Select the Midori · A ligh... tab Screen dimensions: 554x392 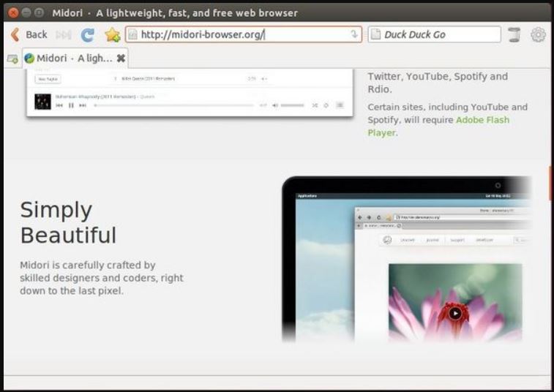[x=75, y=58]
